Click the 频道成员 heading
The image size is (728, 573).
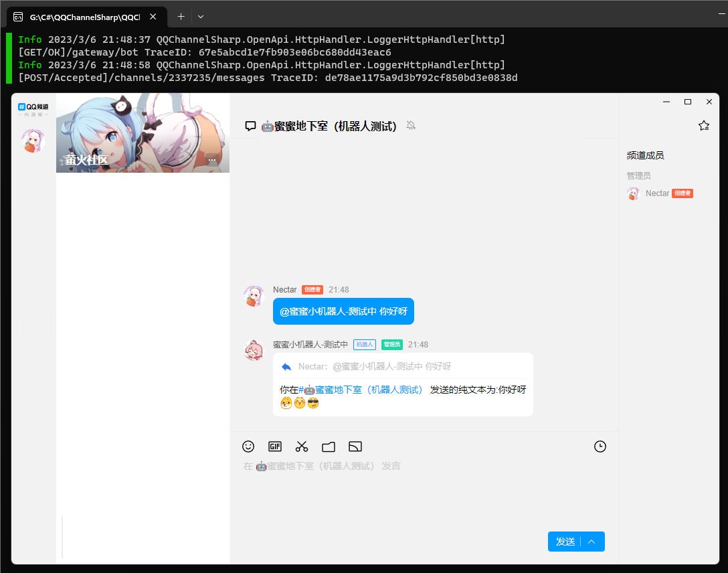tap(645, 155)
